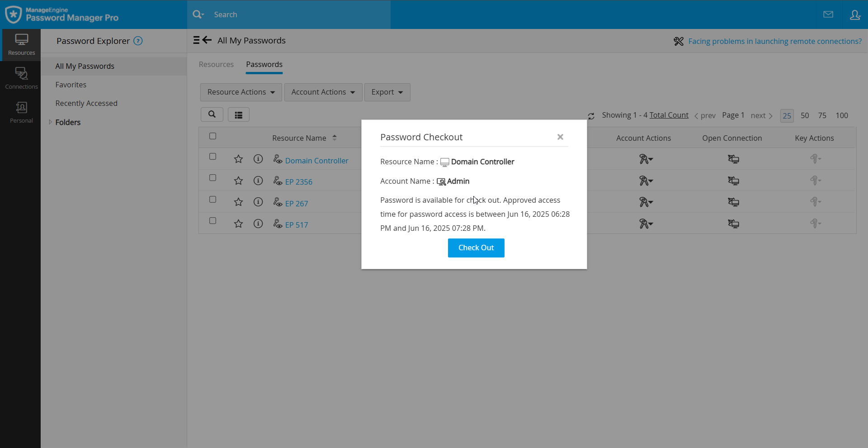
Task: Open the EP 267 resource link
Action: point(297,204)
